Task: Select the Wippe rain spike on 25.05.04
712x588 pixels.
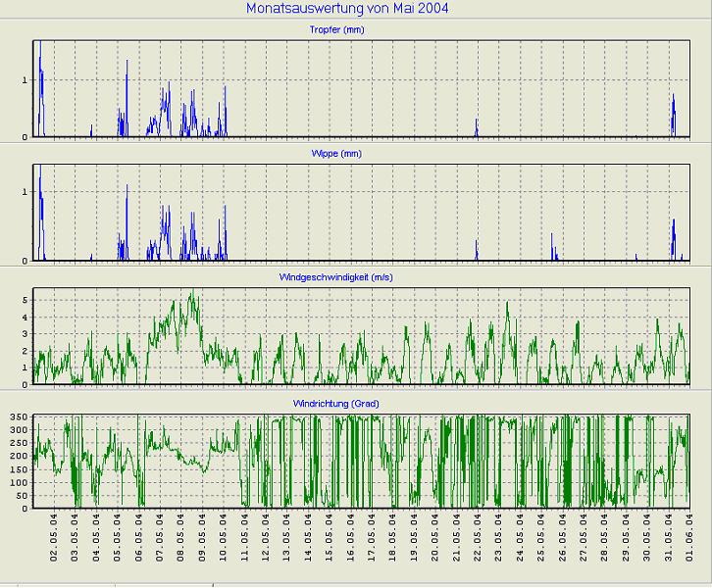Action: (x=552, y=247)
